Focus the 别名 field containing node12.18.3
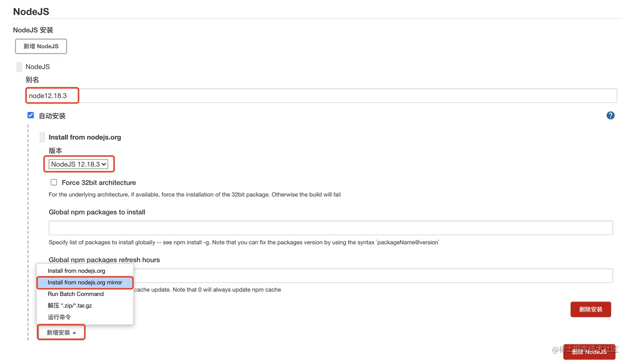 point(321,96)
